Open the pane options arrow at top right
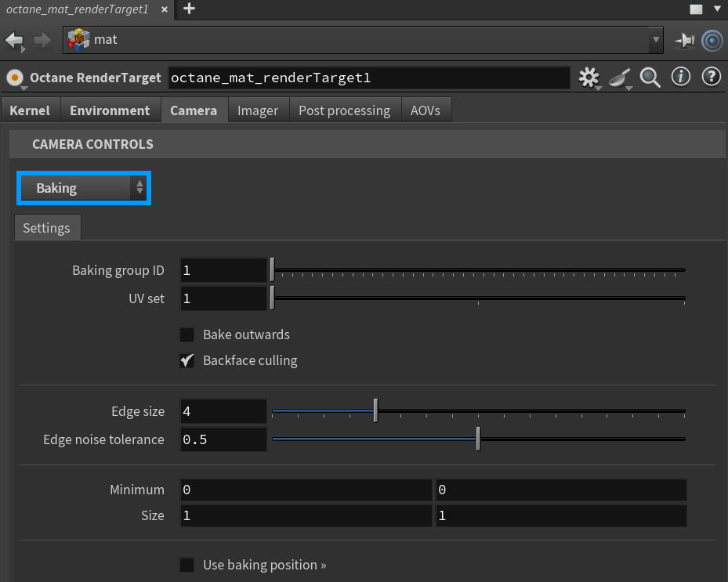 tap(717, 9)
